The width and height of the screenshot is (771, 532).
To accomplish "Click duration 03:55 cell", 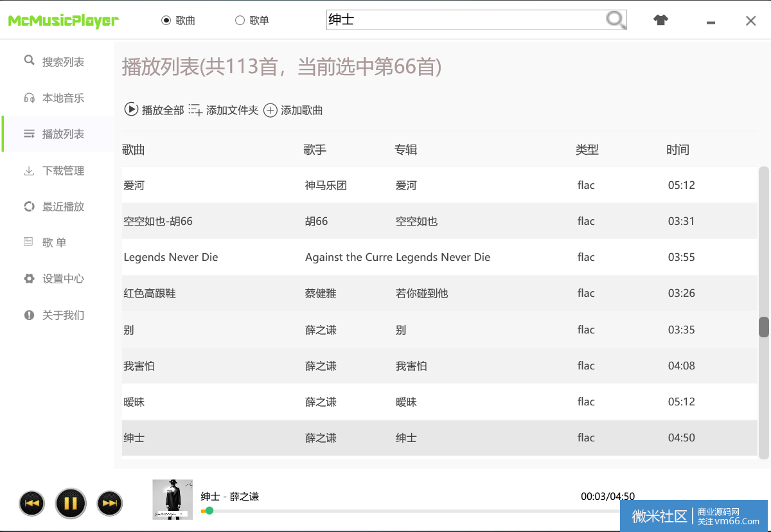I will click(681, 257).
